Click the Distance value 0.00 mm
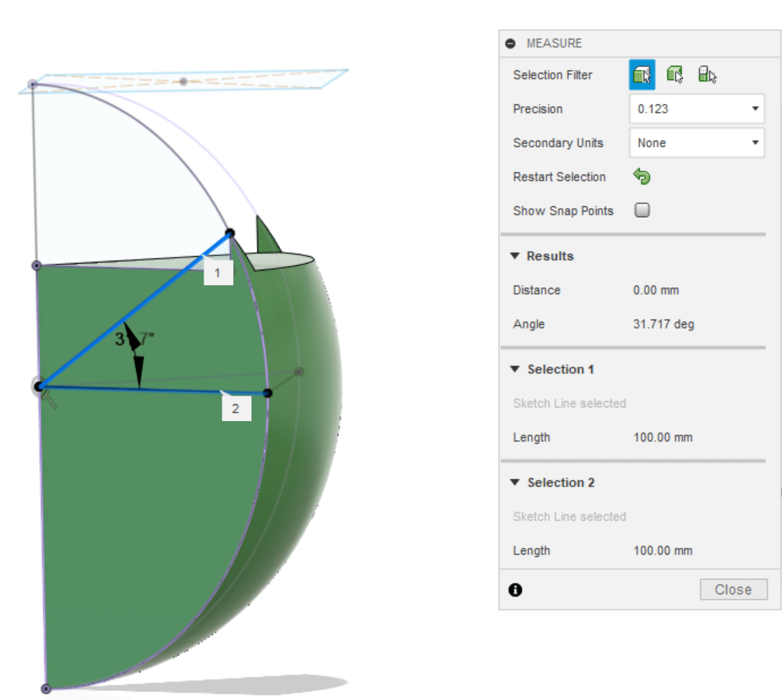Image resolution: width=782 pixels, height=700 pixels. pos(656,290)
